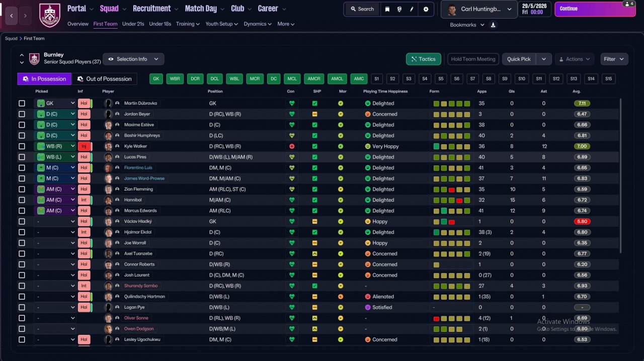Click the pencil notes icon
The image size is (644, 361).
[412, 9]
